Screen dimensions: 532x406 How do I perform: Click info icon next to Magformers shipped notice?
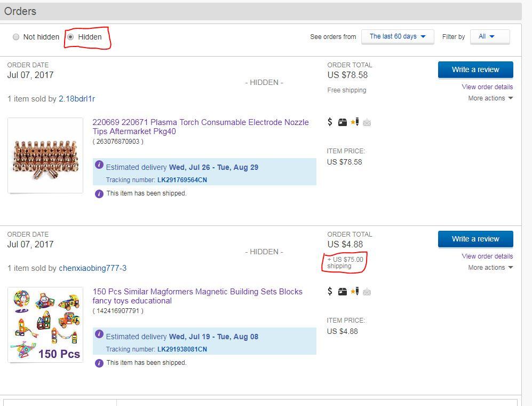coord(99,363)
